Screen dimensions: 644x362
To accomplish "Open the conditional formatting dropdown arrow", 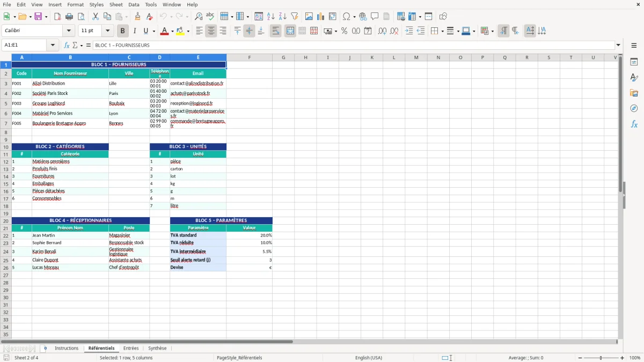I will click(492, 31).
